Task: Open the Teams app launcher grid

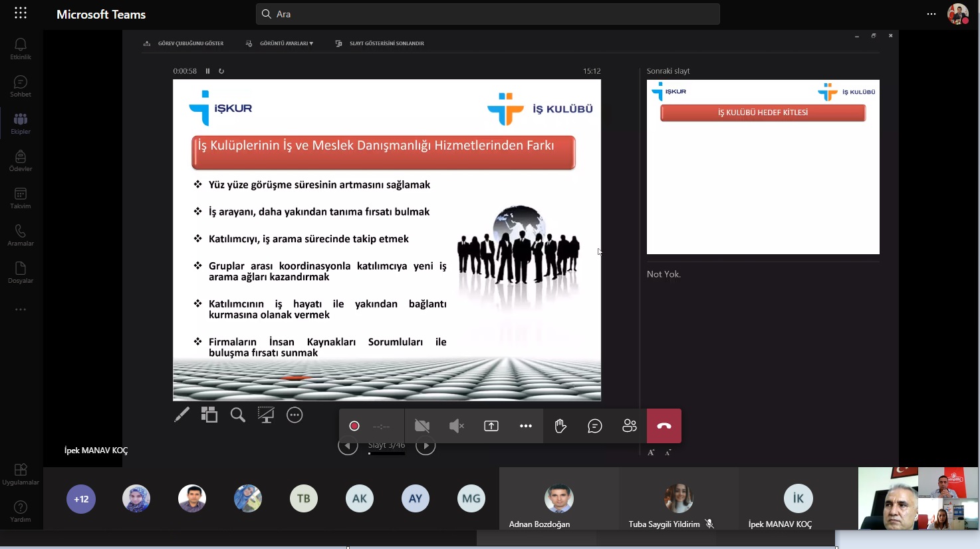Action: (21, 13)
